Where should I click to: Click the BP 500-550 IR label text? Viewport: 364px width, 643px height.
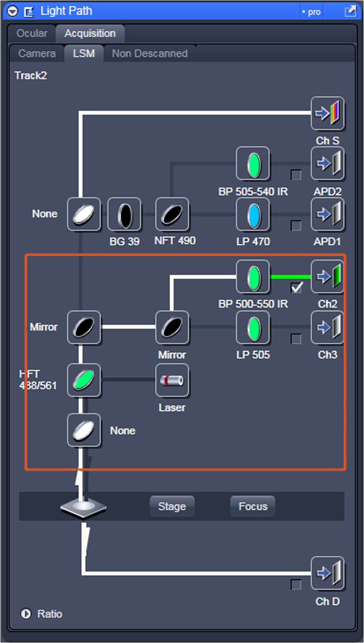coord(253,304)
